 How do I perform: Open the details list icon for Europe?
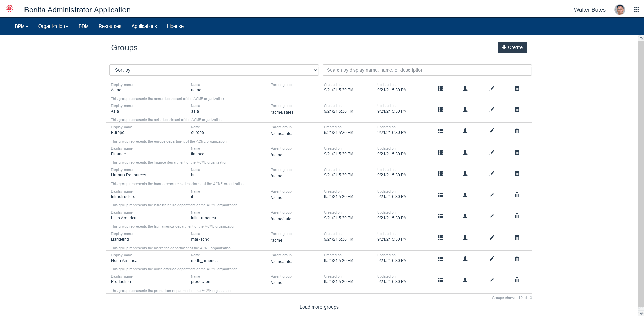coord(440,131)
